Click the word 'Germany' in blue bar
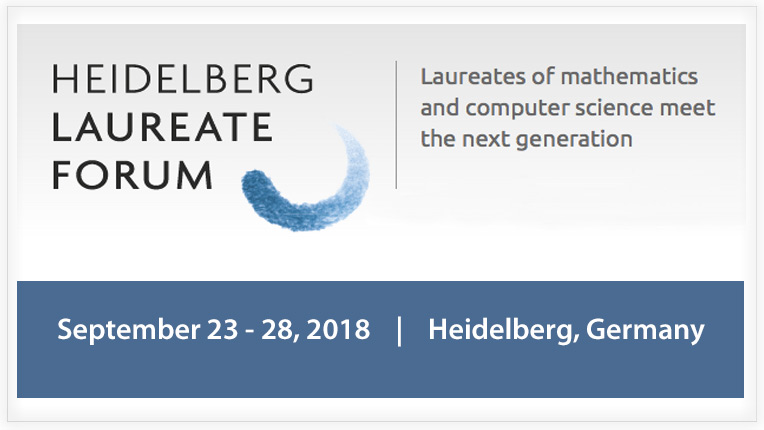Screen dimensions: 764x430 pyautogui.click(x=645, y=331)
